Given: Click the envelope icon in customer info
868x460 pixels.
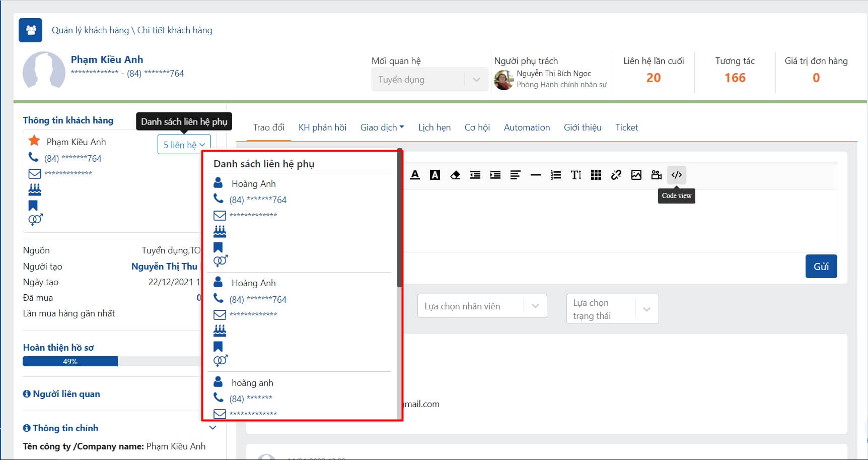Looking at the screenshot, I should (x=35, y=174).
